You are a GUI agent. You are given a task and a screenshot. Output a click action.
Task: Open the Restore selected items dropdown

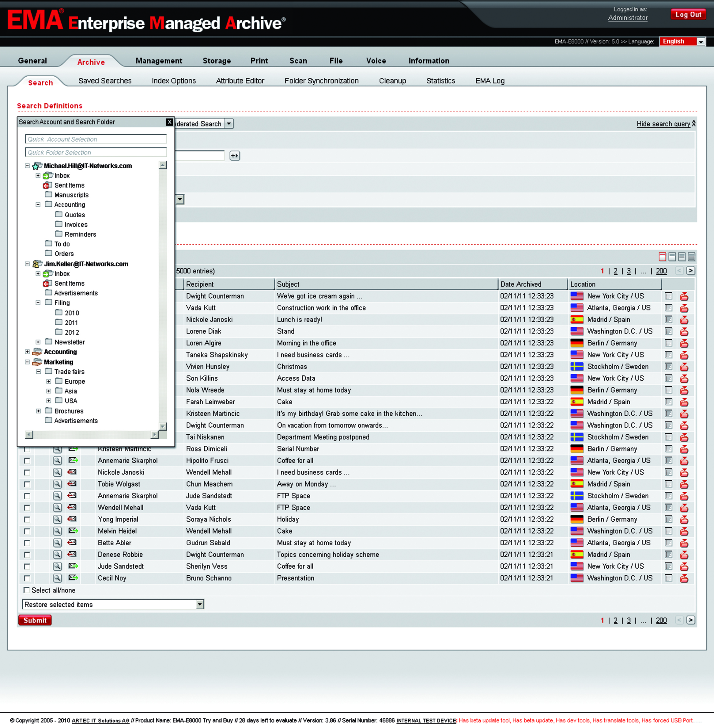[x=200, y=604]
